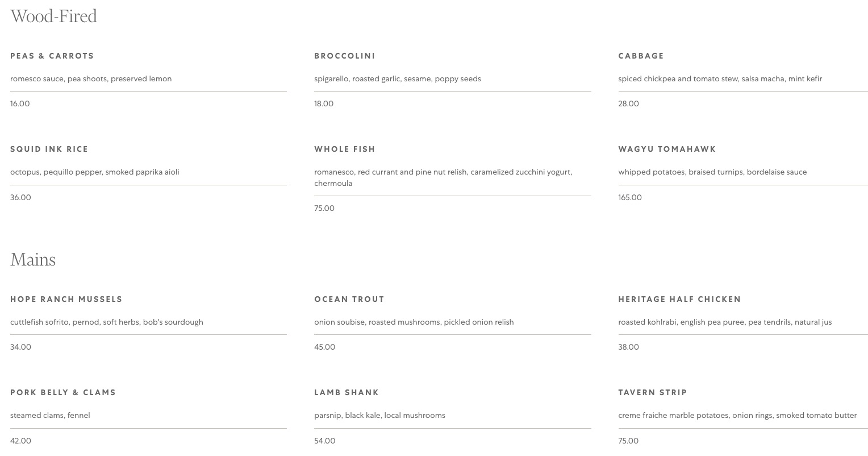Viewport: 868px width, 456px height.
Task: Select the Cabbage dish title
Action: click(x=641, y=56)
